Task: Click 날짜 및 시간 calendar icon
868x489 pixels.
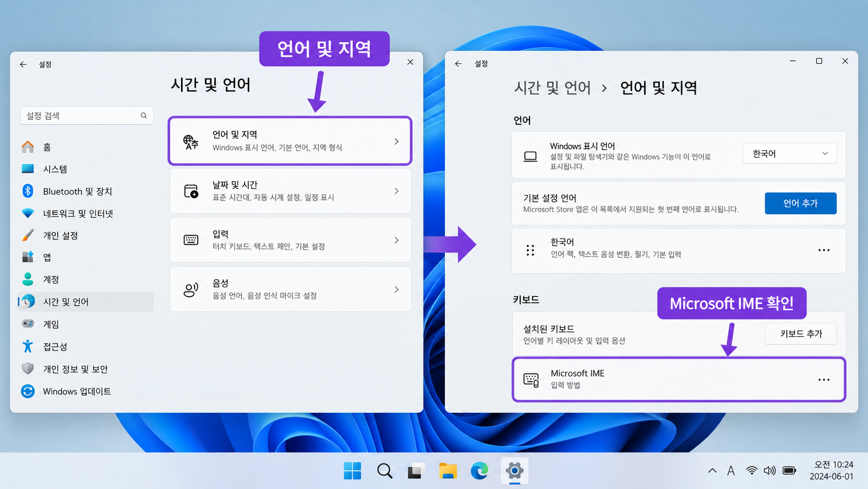Action: (191, 191)
